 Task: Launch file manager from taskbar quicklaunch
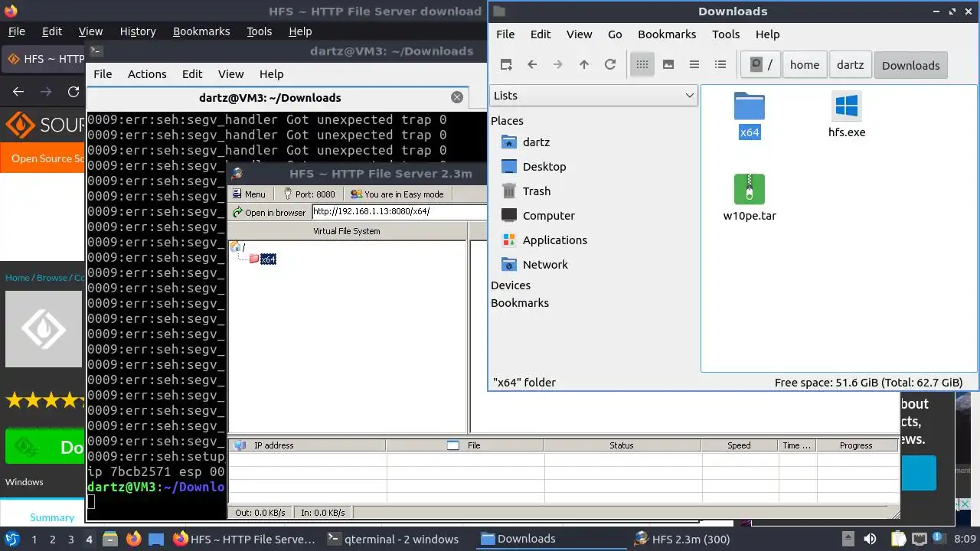(109, 539)
